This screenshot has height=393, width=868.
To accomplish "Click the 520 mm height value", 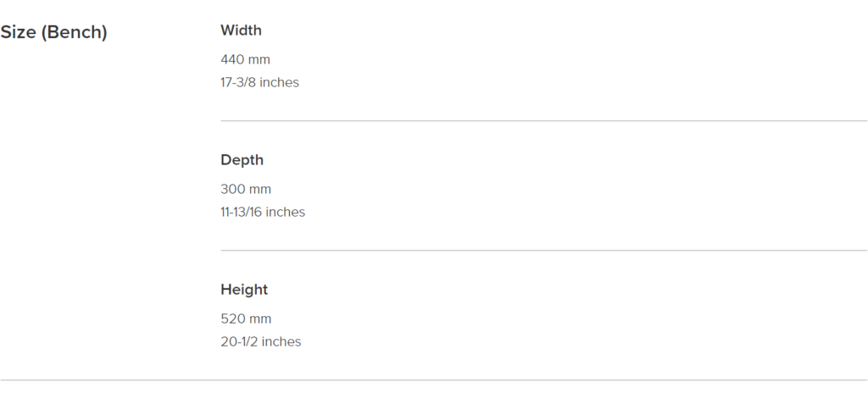I will tap(246, 318).
